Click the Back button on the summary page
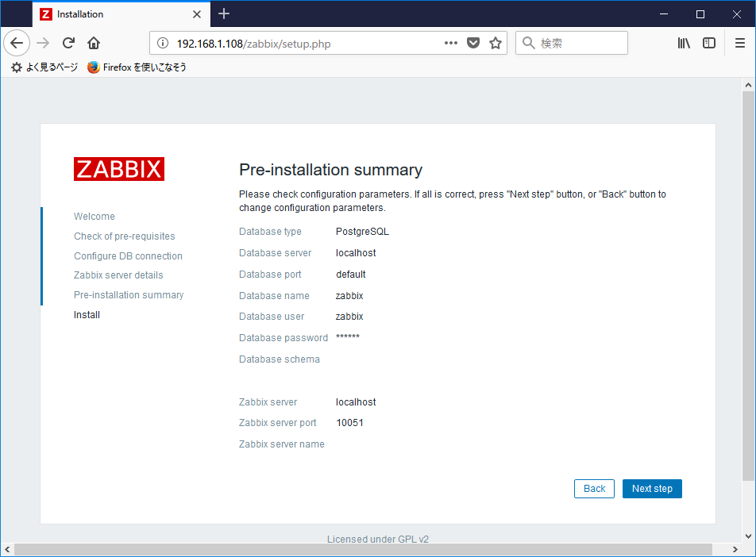Image resolution: width=756 pixels, height=557 pixels. click(x=594, y=488)
